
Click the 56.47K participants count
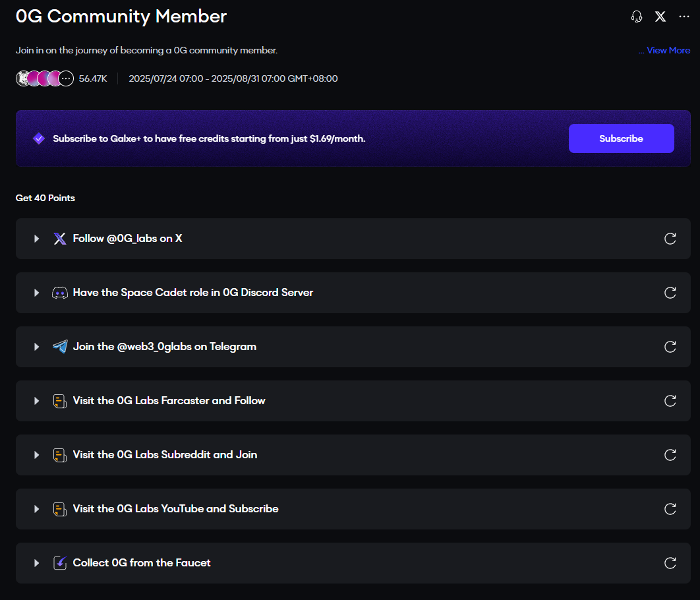[x=93, y=78]
